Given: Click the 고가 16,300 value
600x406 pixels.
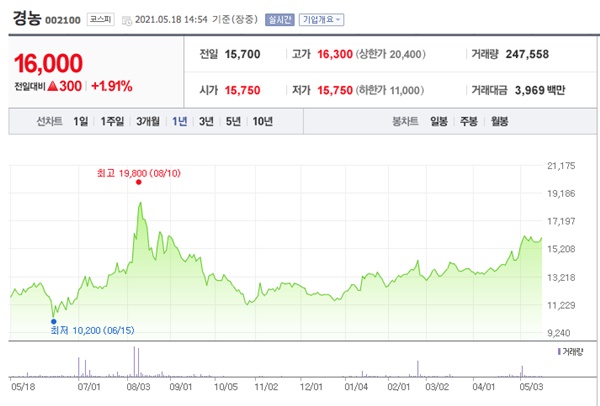Looking at the screenshot, I should pos(335,54).
